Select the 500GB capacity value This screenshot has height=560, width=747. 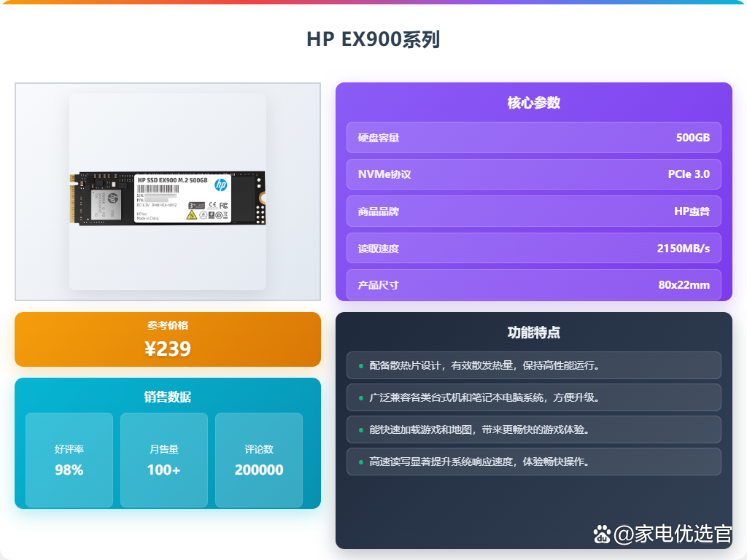693,138
